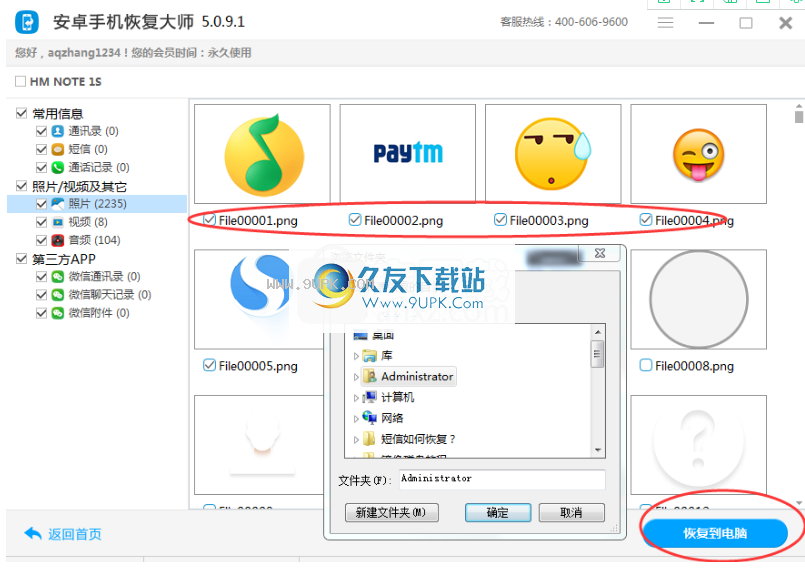
Task: Uncheck the File00001.png checkbox
Action: [209, 220]
